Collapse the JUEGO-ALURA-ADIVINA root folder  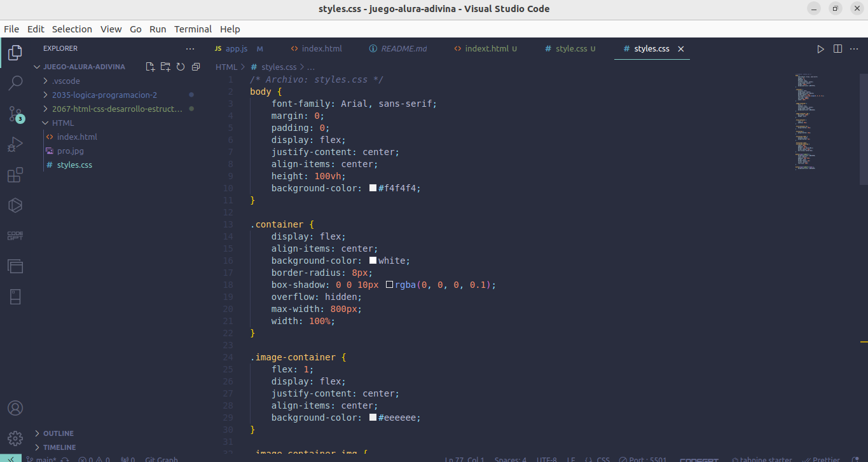pyautogui.click(x=81, y=67)
